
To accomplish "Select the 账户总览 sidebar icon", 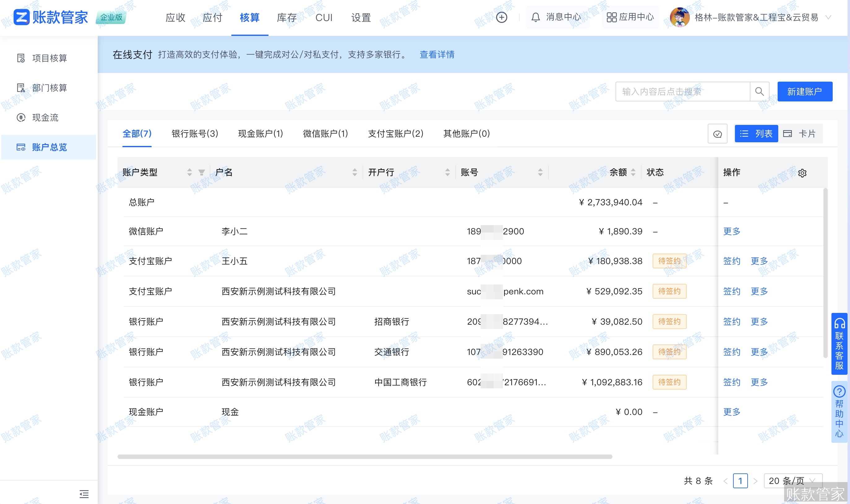I will pyautogui.click(x=21, y=147).
